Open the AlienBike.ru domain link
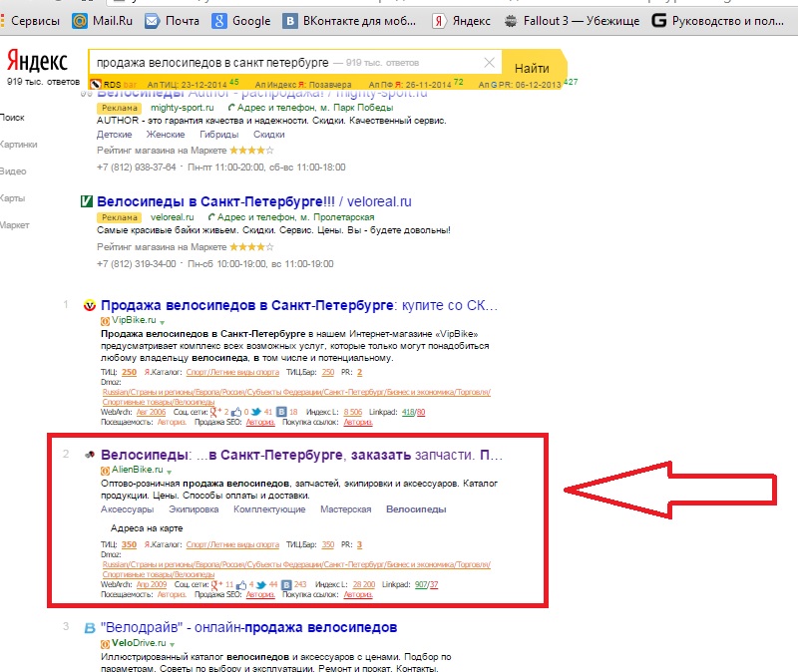798x672 pixels. point(138,470)
